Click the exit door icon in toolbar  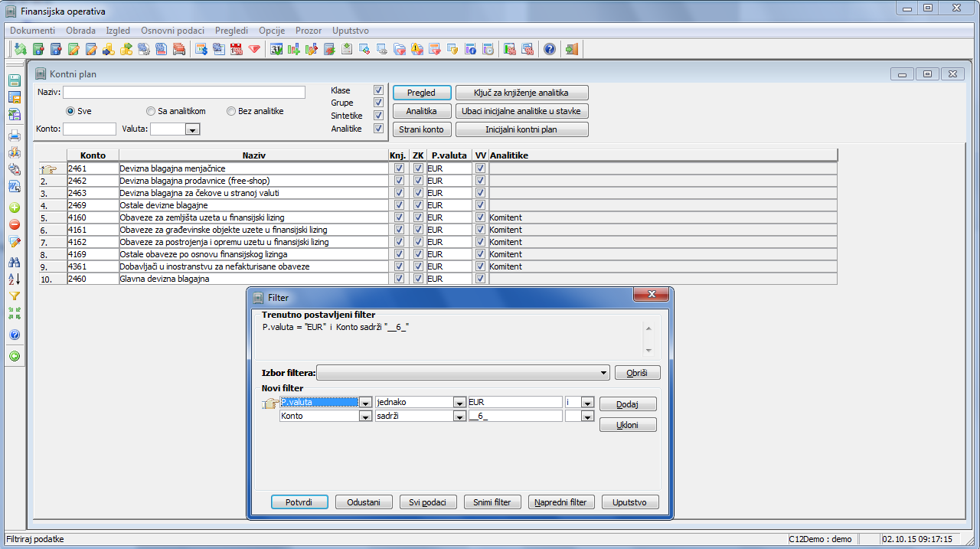(571, 50)
